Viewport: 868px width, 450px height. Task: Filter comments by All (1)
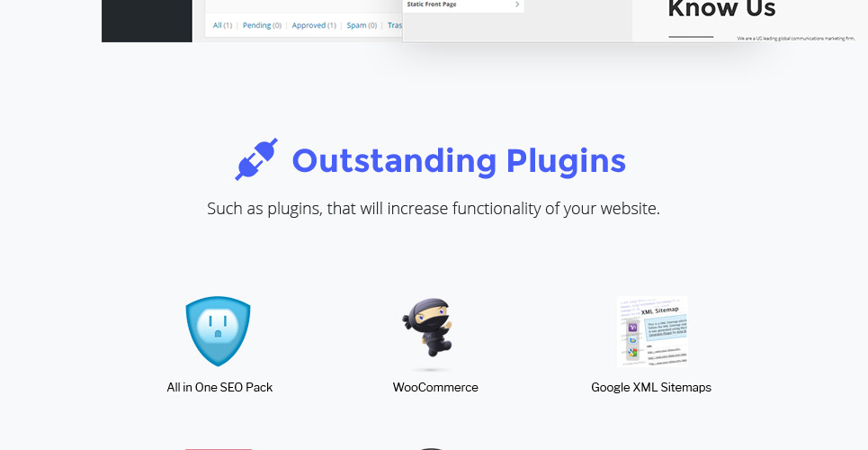[222, 25]
